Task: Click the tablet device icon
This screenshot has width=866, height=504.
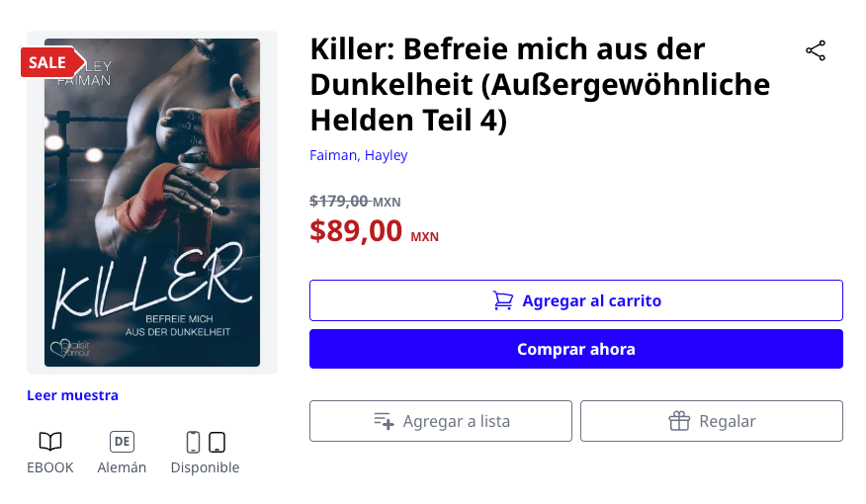Action: coord(216,442)
